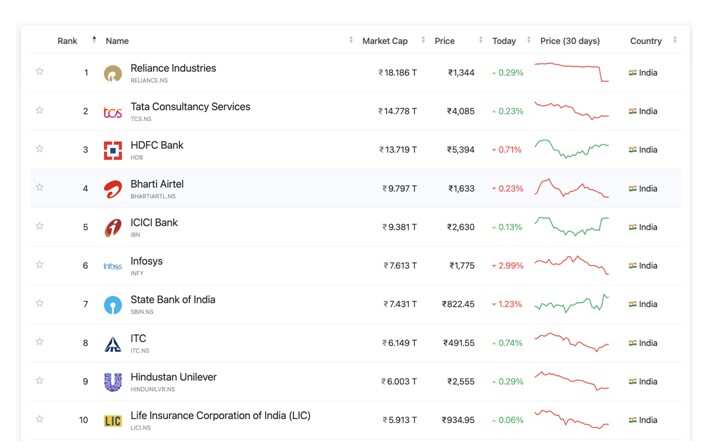The image size is (722, 447).
Task: Favorite Hindustan Unilever with its star
Action: (x=40, y=380)
